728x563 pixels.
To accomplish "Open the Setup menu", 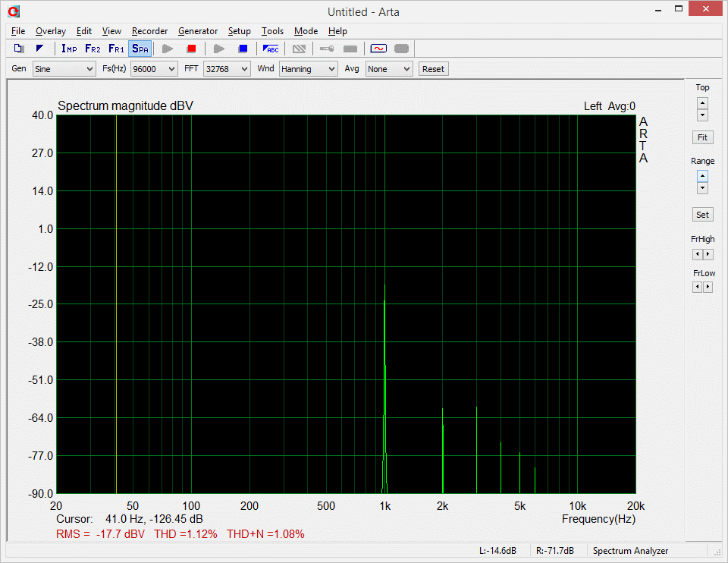I will click(239, 31).
